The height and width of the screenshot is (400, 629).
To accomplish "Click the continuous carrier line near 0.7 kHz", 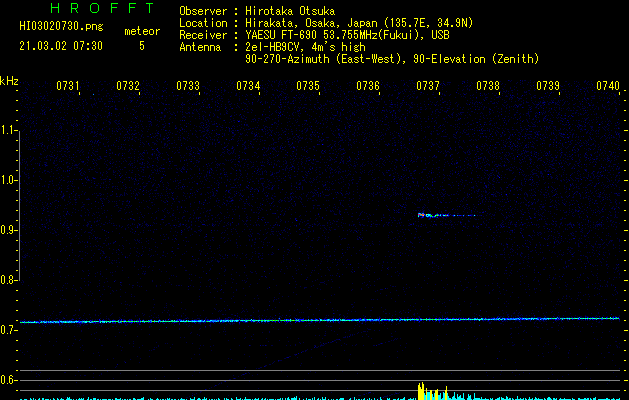I will click(x=320, y=320).
